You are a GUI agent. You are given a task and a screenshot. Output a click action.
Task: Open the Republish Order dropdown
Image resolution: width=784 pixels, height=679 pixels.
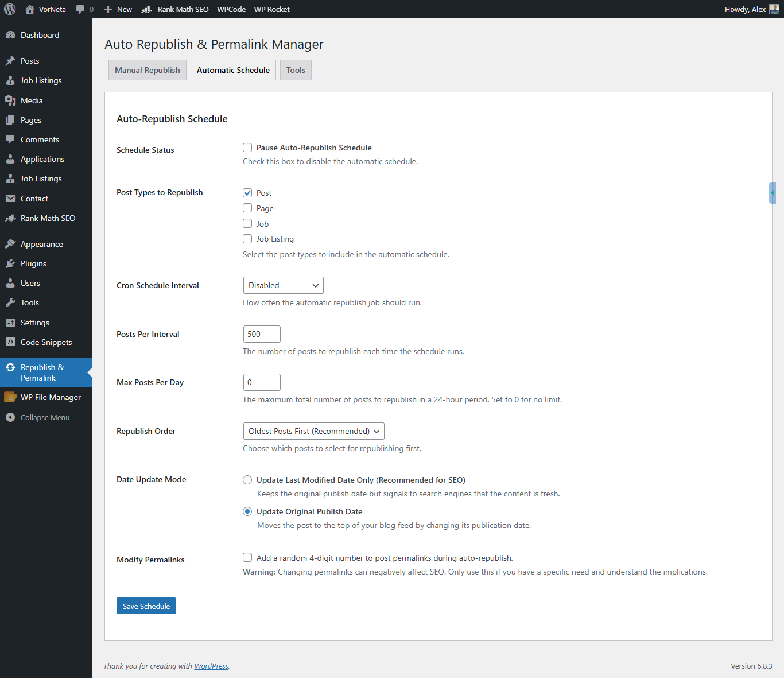click(313, 431)
